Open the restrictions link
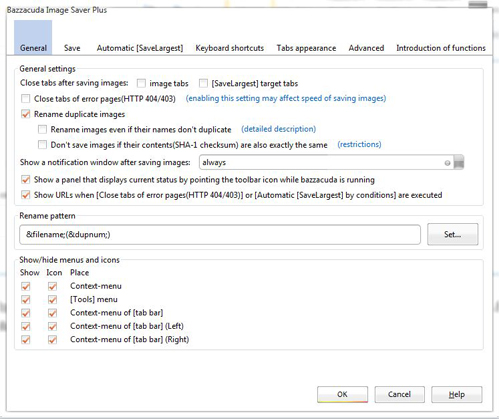 pyautogui.click(x=359, y=144)
